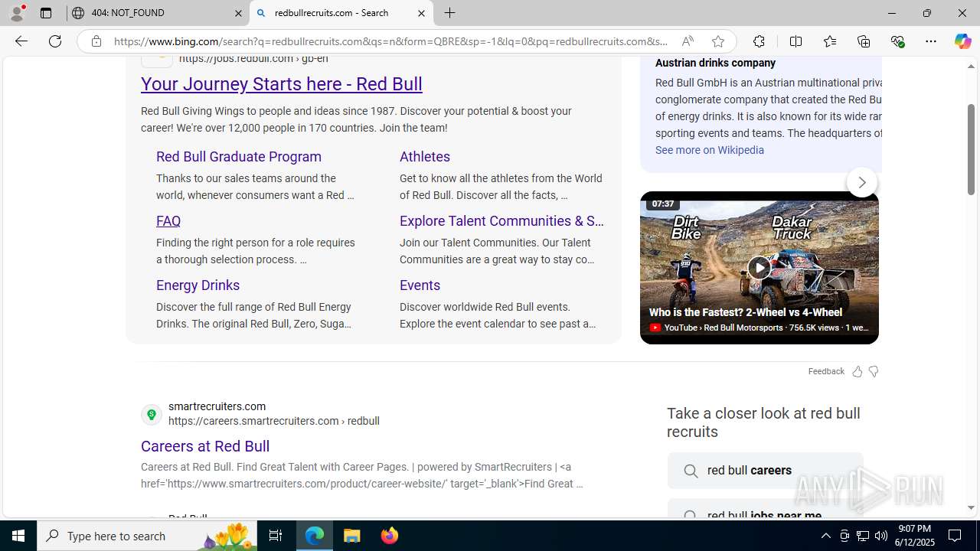980x551 pixels.
Task: Open Collections panel
Action: tap(864, 41)
